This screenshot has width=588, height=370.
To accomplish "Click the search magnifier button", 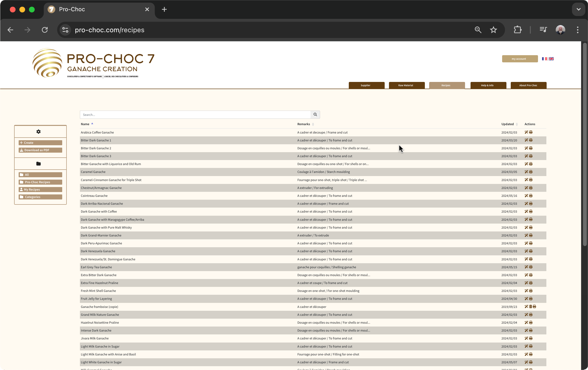I will click(315, 115).
